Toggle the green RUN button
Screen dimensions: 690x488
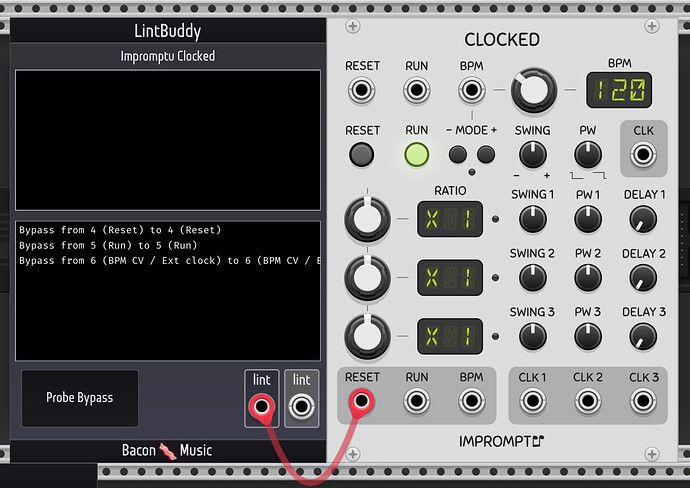click(x=416, y=154)
